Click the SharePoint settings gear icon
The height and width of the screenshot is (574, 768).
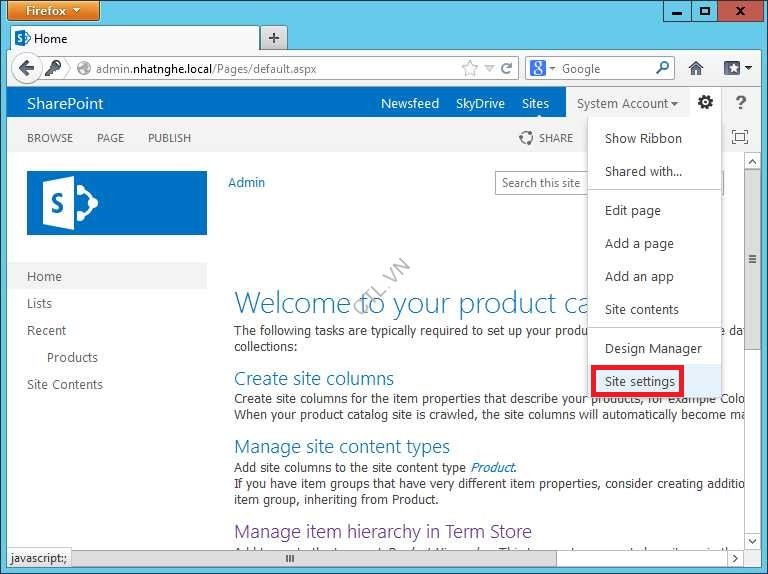(x=706, y=103)
